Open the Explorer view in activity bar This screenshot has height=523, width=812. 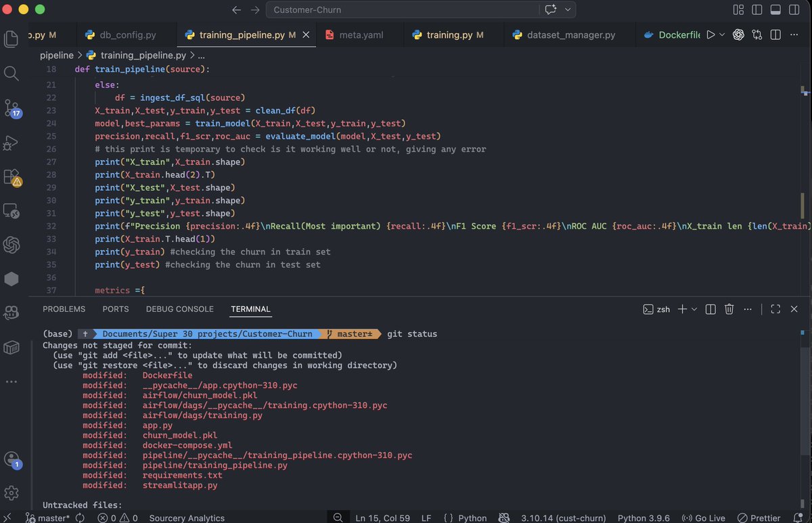12,39
